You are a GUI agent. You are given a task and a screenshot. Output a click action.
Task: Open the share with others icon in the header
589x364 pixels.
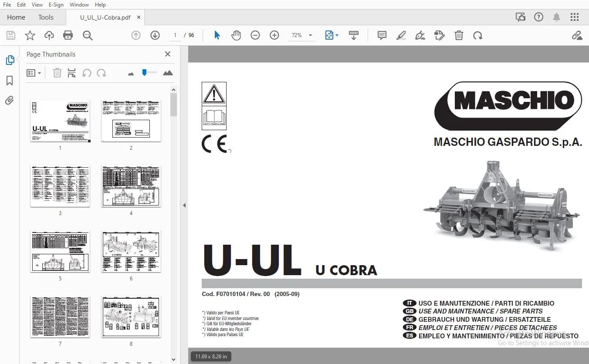tap(520, 17)
